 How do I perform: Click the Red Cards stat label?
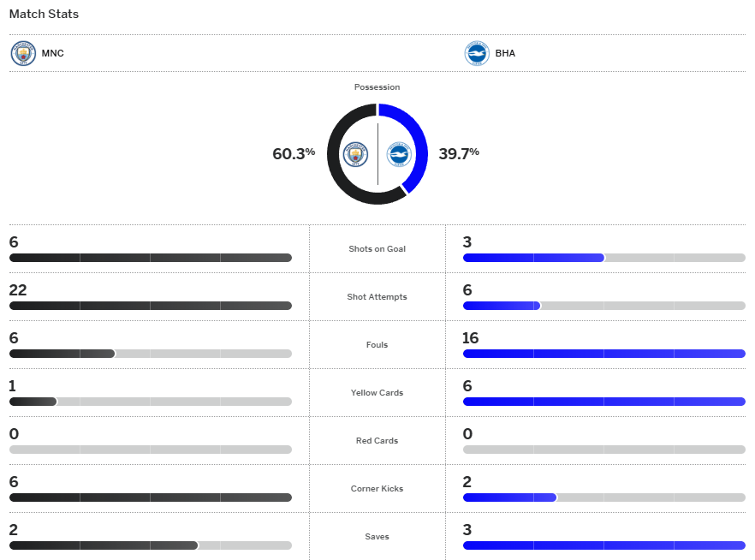point(377,441)
